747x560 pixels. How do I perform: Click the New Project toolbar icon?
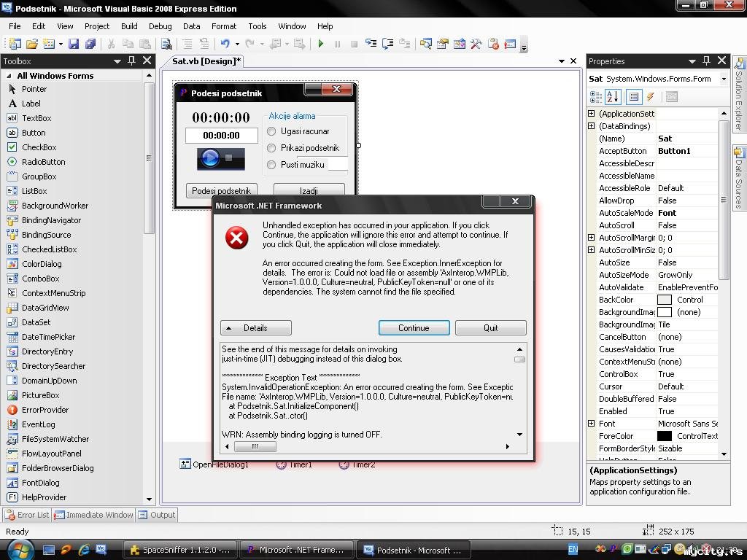coord(15,44)
